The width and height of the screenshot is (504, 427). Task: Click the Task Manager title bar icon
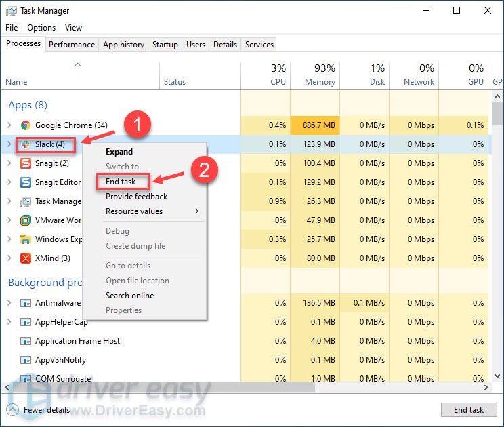tap(12, 11)
